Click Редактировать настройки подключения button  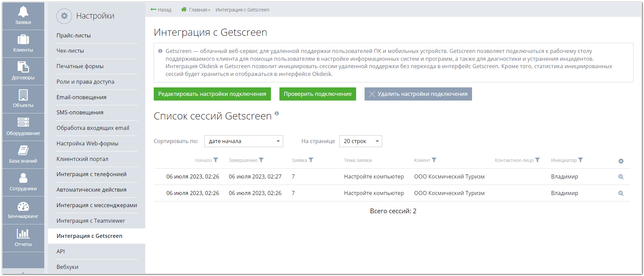click(x=212, y=94)
